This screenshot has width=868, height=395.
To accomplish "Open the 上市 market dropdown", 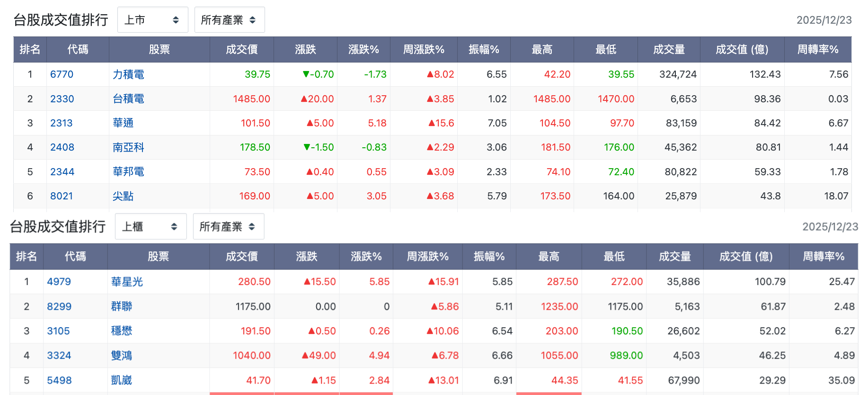I will click(x=152, y=20).
